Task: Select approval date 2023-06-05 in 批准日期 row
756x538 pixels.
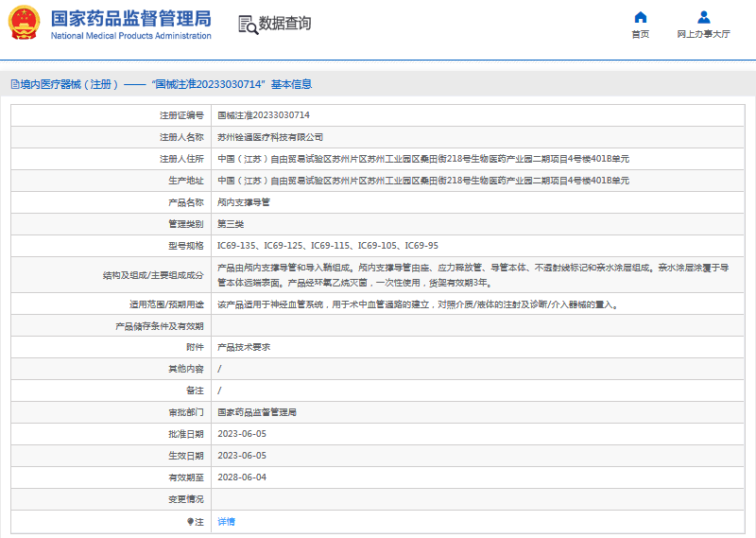Action: (242, 434)
